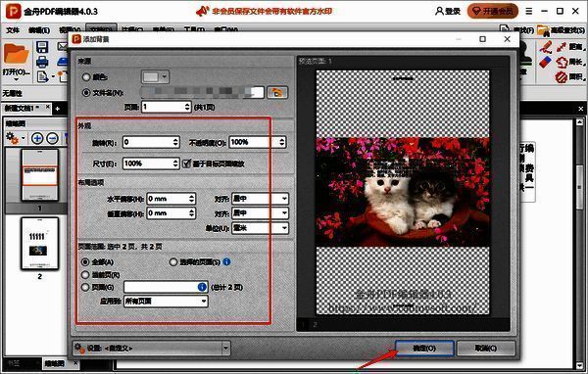This screenshot has width=588, height=374.
Task: Zoom out thumbnails with minus icon
Action: click(52, 139)
